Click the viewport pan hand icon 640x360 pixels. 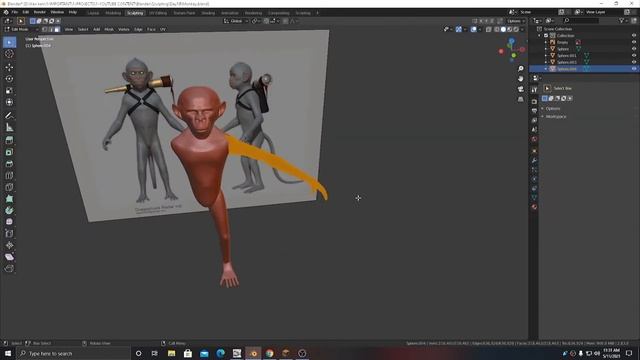pyautogui.click(x=520, y=78)
